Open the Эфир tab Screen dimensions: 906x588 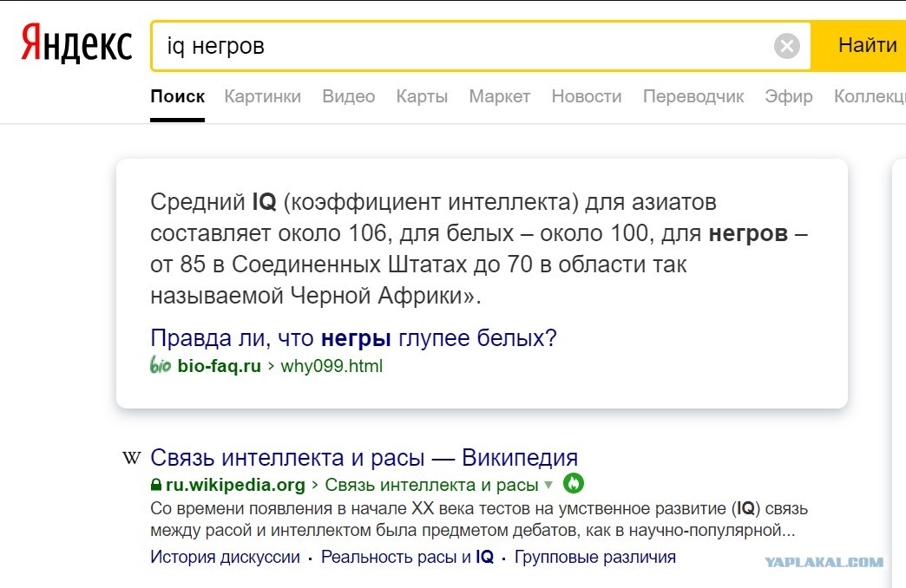[789, 96]
